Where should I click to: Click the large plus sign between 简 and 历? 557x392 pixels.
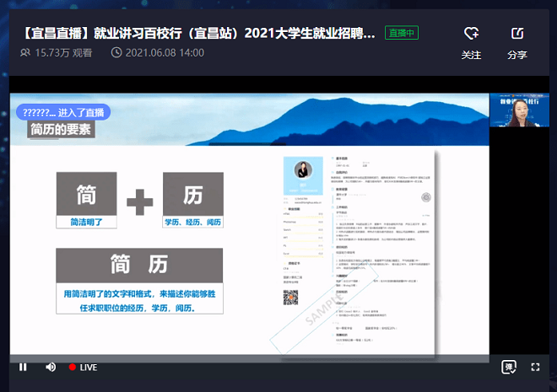(x=139, y=201)
